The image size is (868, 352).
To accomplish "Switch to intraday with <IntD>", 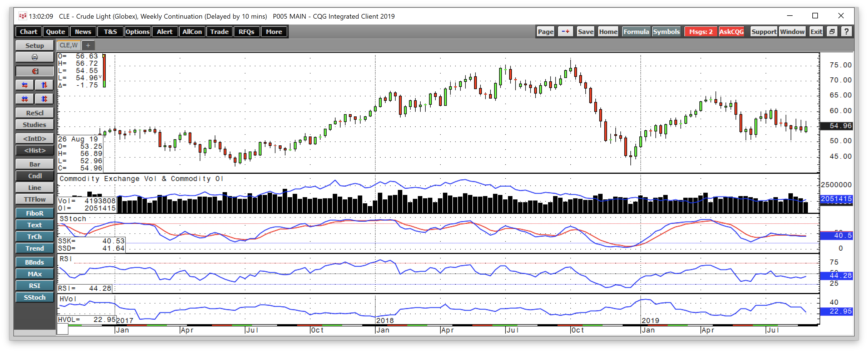I will (x=35, y=139).
